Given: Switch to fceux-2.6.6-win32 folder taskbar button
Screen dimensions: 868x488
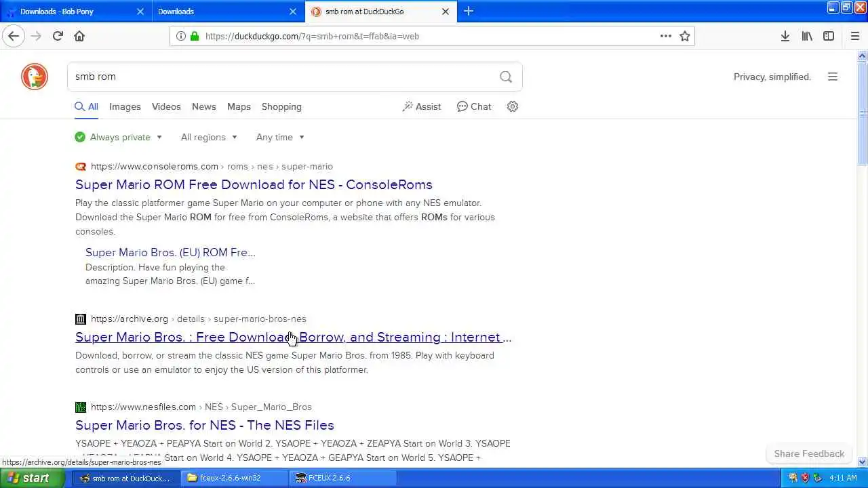Looking at the screenshot, I should point(235,478).
